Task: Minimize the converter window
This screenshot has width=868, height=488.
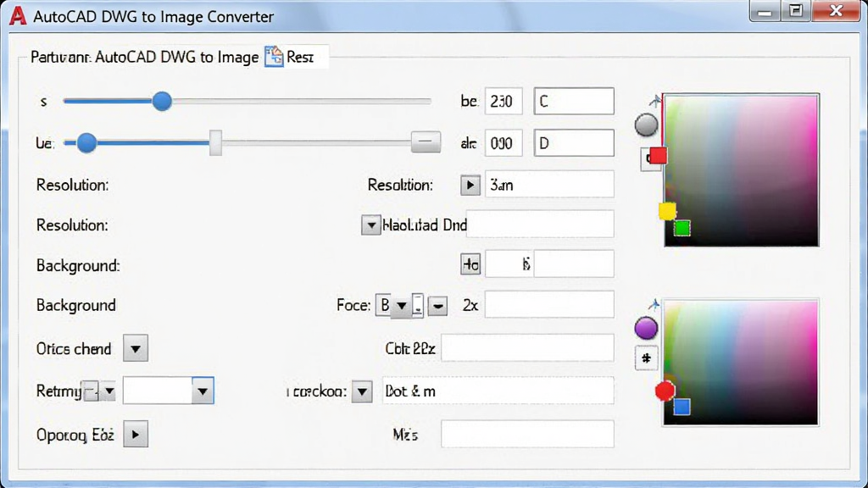Action: pyautogui.click(x=765, y=11)
